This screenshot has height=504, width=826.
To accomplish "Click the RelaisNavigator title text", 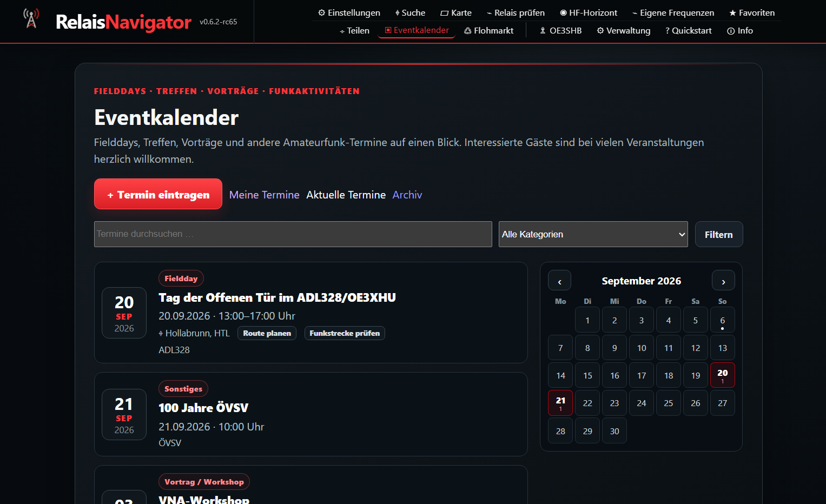I will click(x=123, y=22).
